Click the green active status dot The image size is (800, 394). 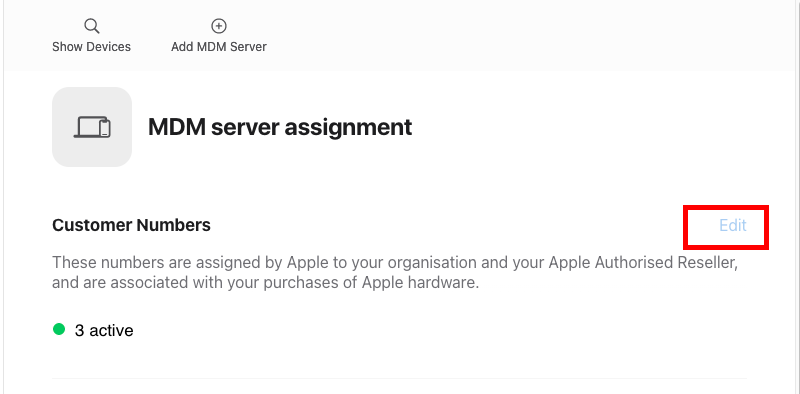pos(59,330)
